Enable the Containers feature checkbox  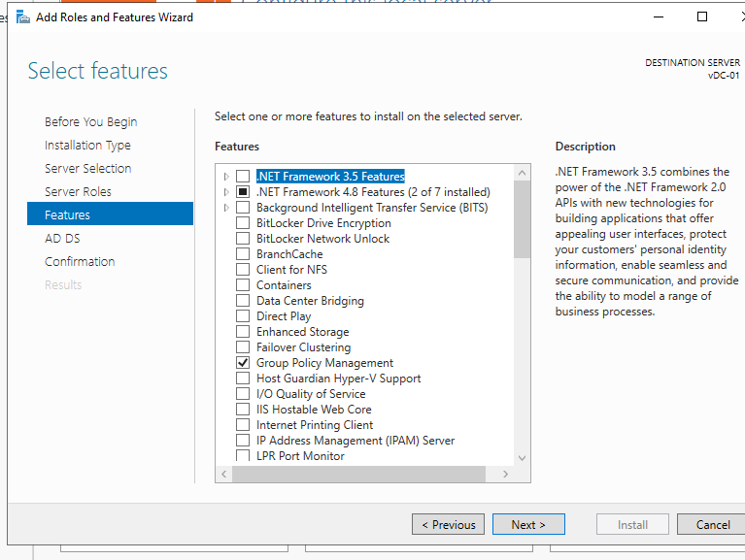[x=243, y=285]
